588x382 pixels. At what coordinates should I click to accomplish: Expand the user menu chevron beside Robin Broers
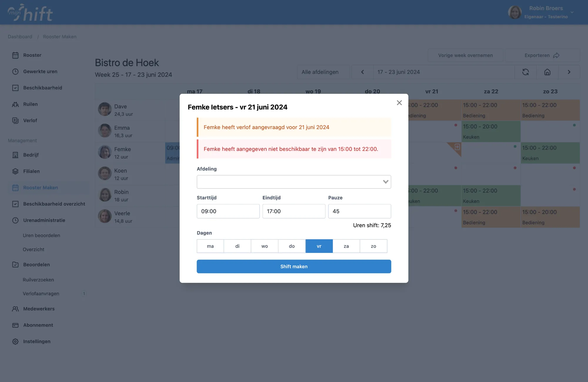pyautogui.click(x=572, y=12)
